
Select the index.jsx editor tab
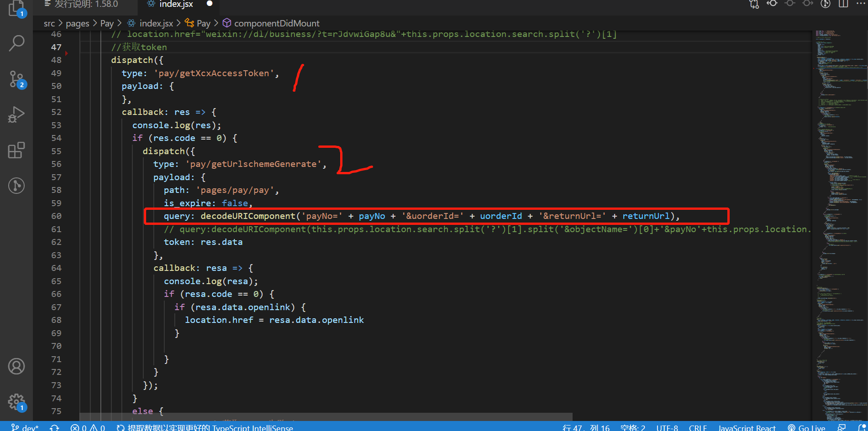176,4
